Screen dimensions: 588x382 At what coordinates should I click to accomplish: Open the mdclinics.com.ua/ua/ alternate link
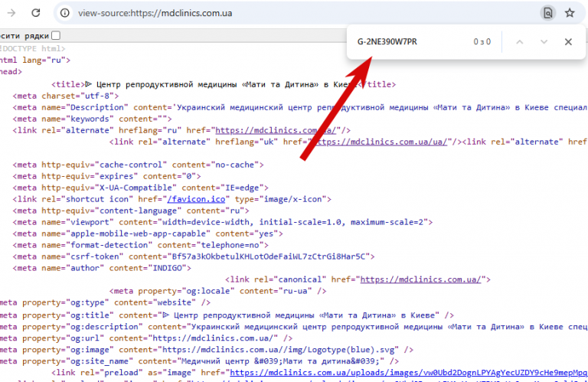(380, 142)
